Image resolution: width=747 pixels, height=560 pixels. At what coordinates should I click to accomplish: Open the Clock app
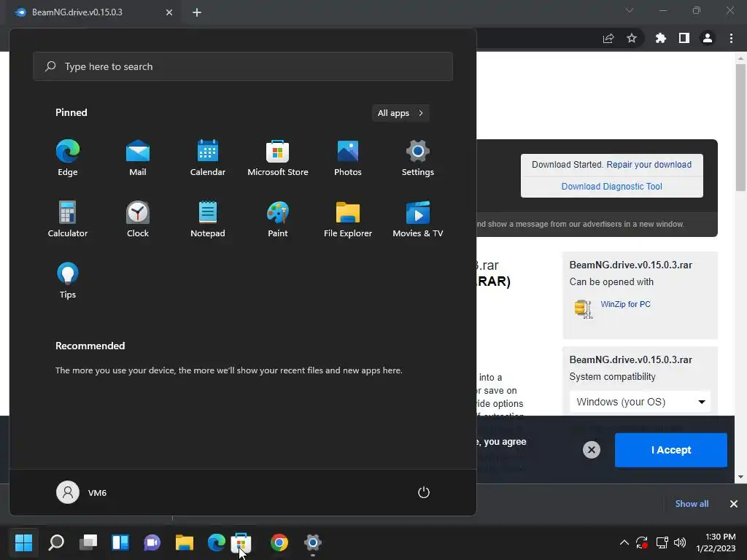(x=138, y=219)
